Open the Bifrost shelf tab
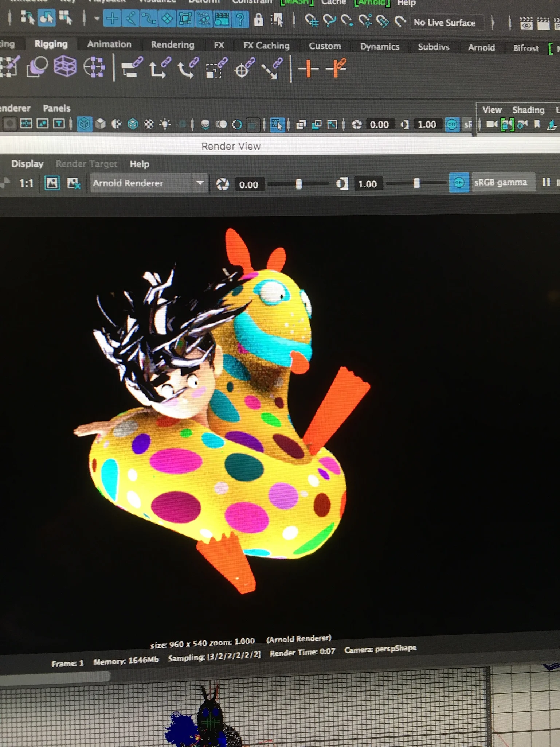The width and height of the screenshot is (560, 747). click(526, 48)
